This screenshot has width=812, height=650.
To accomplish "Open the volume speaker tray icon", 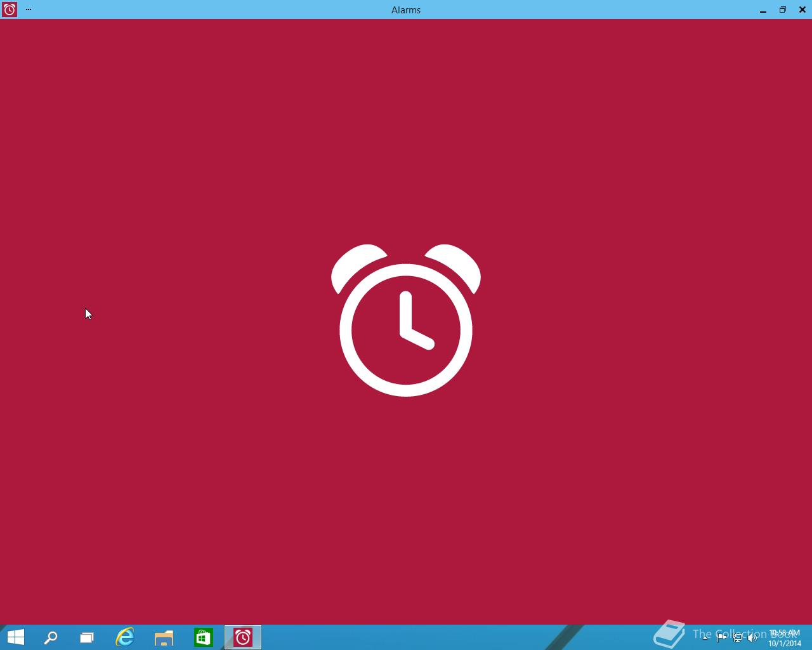I will (753, 638).
